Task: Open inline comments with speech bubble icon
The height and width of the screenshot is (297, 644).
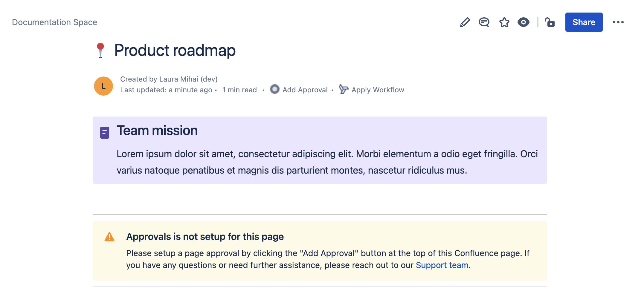Action: (484, 22)
